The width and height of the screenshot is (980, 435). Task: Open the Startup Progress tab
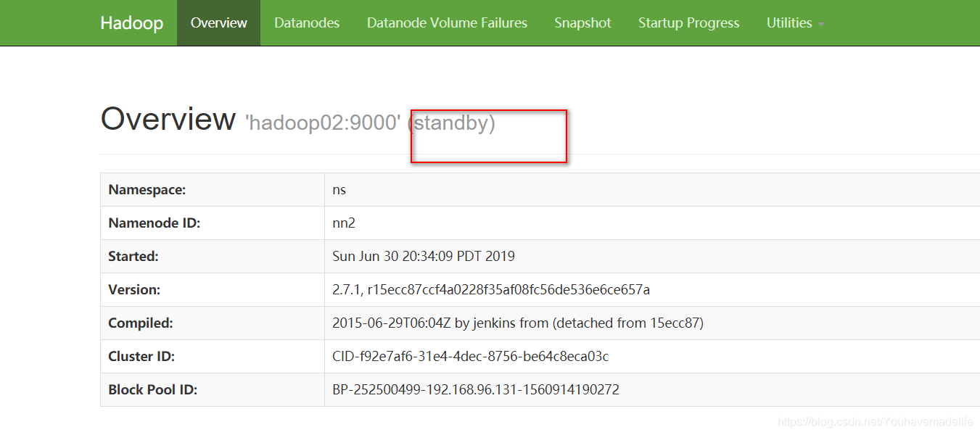coord(688,23)
